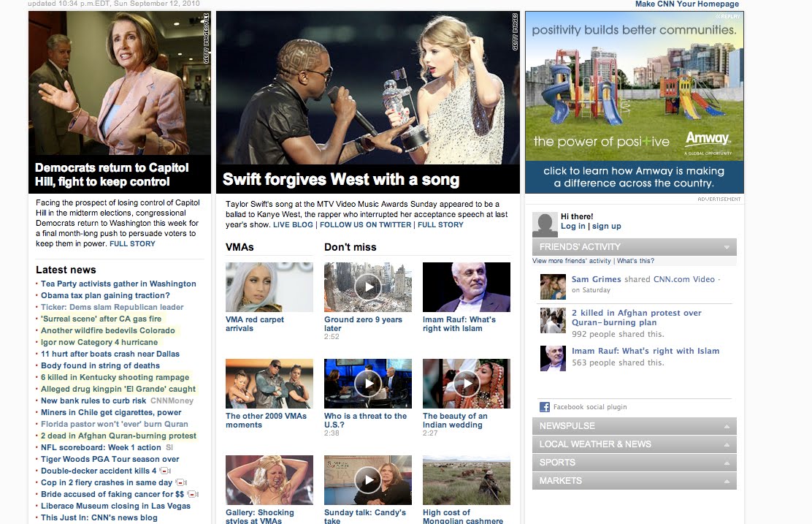Open Tiger Woods PGA Tour season over
Image resolution: width=812 pixels, height=524 pixels.
[x=110, y=459]
